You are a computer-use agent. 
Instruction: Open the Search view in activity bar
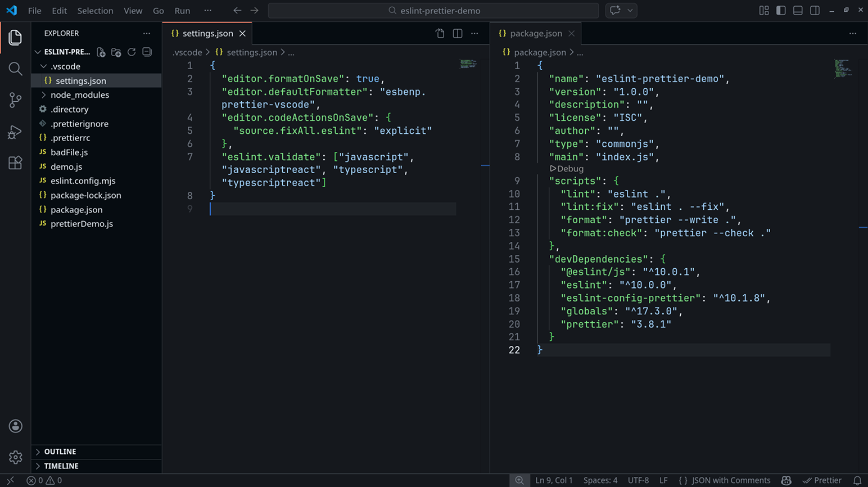coord(15,69)
